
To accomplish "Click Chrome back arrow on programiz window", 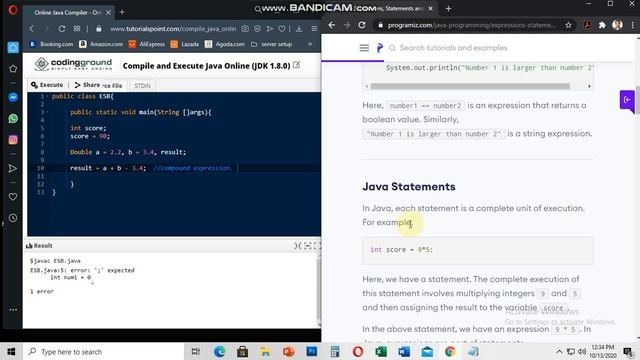I will [x=332, y=25].
